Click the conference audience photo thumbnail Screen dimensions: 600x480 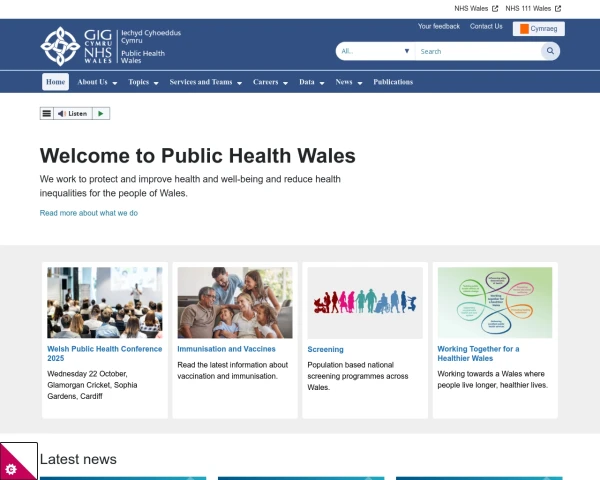pyautogui.click(x=105, y=302)
